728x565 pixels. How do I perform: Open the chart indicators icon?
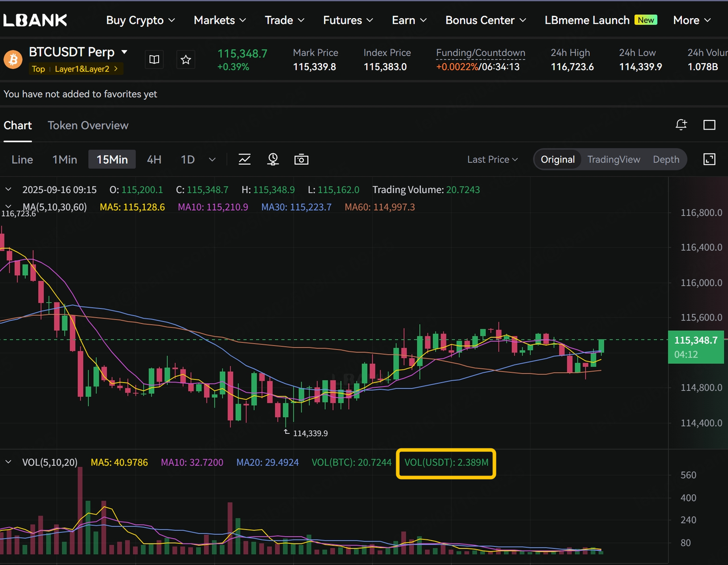pyautogui.click(x=245, y=160)
